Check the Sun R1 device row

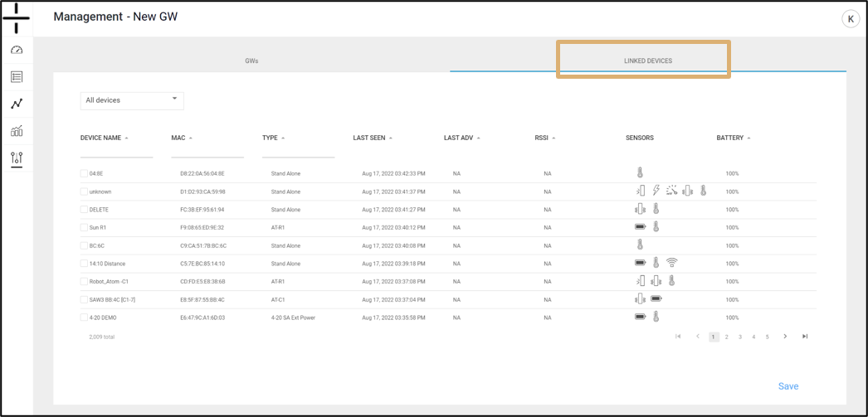pyautogui.click(x=84, y=227)
